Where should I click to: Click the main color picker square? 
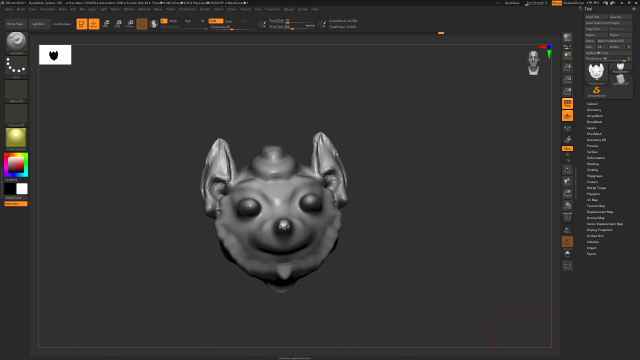[x=16, y=165]
